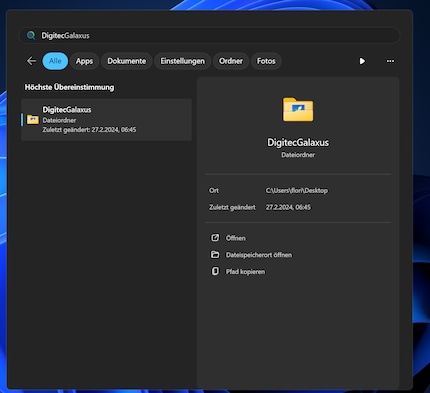The image size is (430, 393).
Task: Switch to the Apps filter
Action: pyautogui.click(x=84, y=61)
